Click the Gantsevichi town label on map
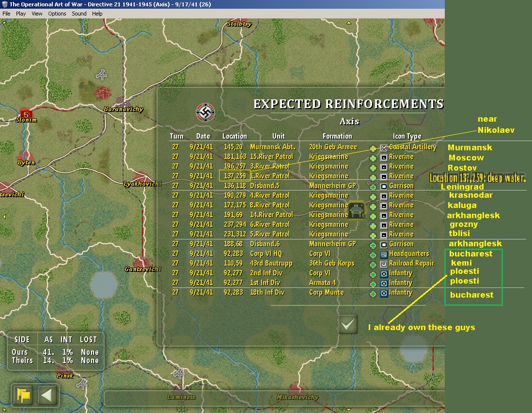 pyautogui.click(x=142, y=269)
